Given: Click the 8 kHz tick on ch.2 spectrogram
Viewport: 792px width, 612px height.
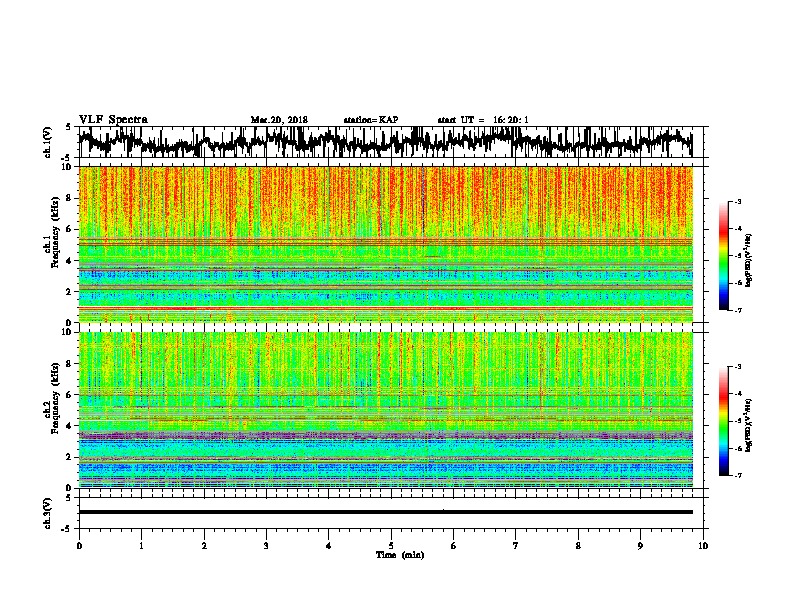Looking at the screenshot, I should (x=69, y=364).
